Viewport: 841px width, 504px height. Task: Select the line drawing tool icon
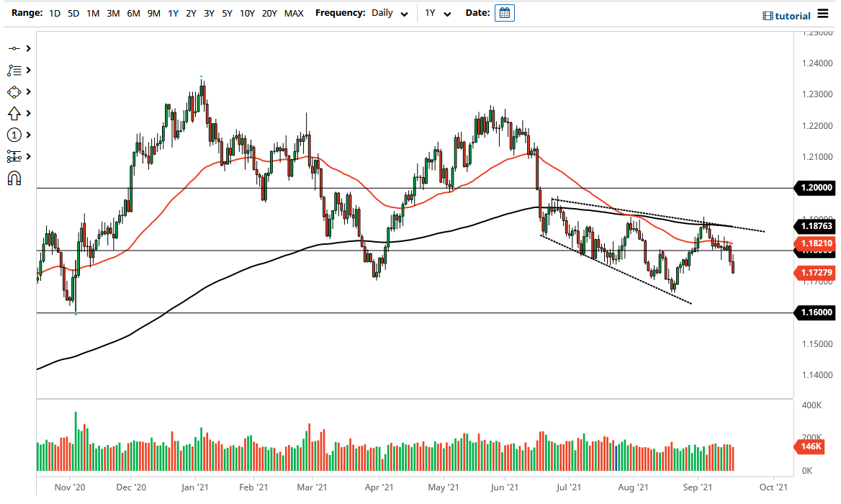[14, 49]
